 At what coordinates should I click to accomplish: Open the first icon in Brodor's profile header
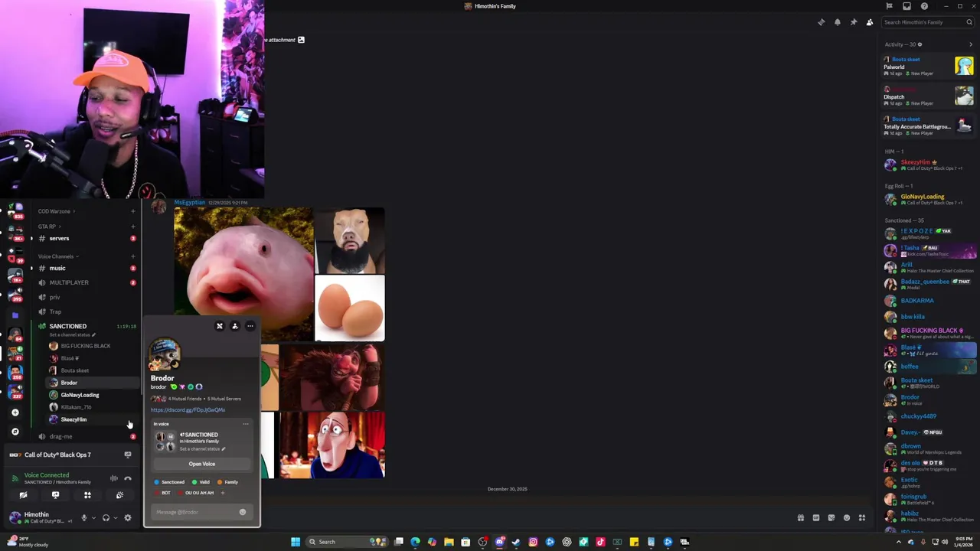[x=219, y=326]
